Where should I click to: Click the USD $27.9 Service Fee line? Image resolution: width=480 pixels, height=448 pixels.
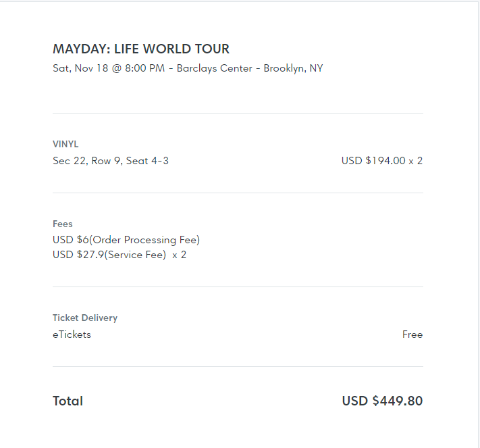click(x=109, y=255)
